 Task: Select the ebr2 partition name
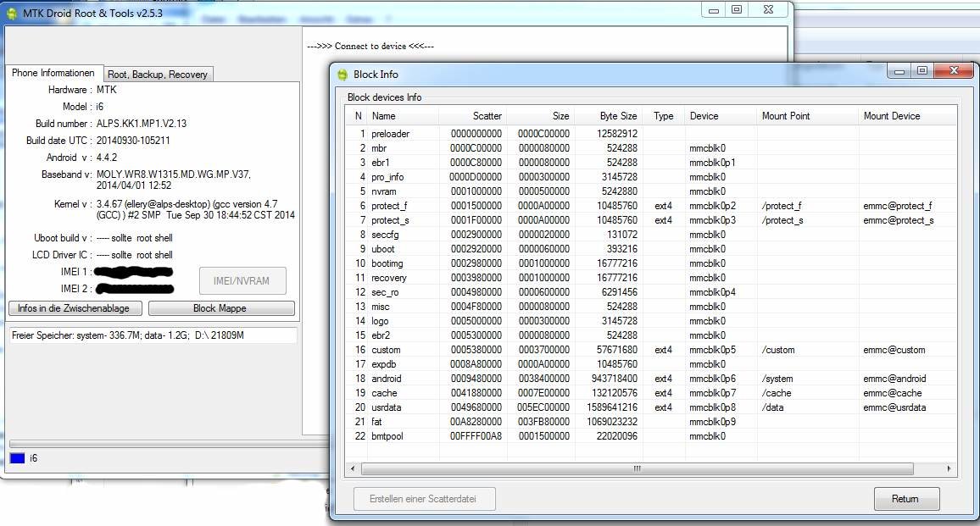(x=381, y=335)
